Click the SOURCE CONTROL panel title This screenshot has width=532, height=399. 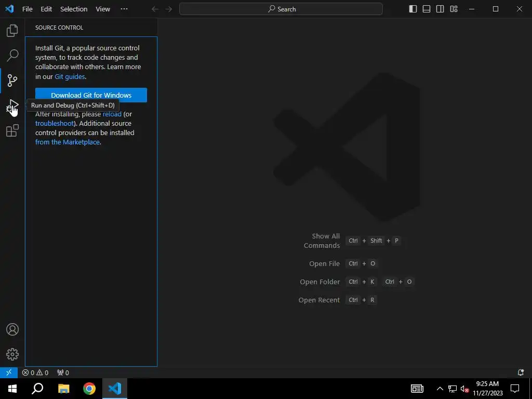point(59,28)
